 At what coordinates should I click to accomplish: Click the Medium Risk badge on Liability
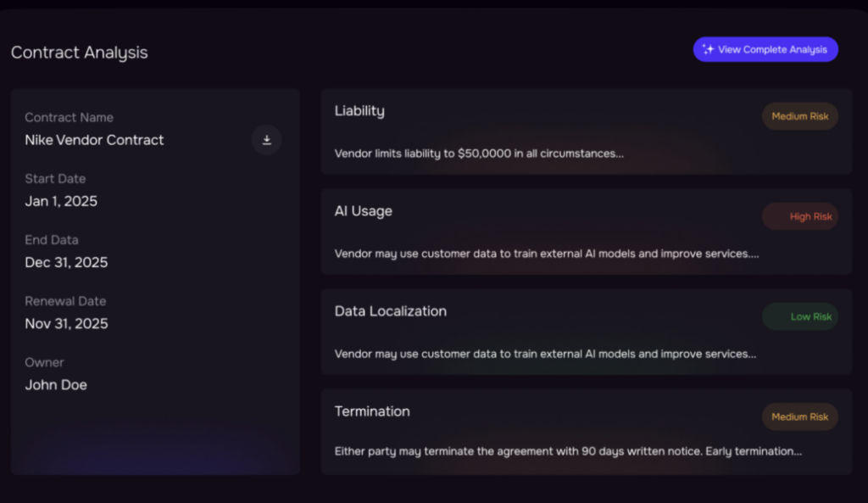(x=799, y=116)
